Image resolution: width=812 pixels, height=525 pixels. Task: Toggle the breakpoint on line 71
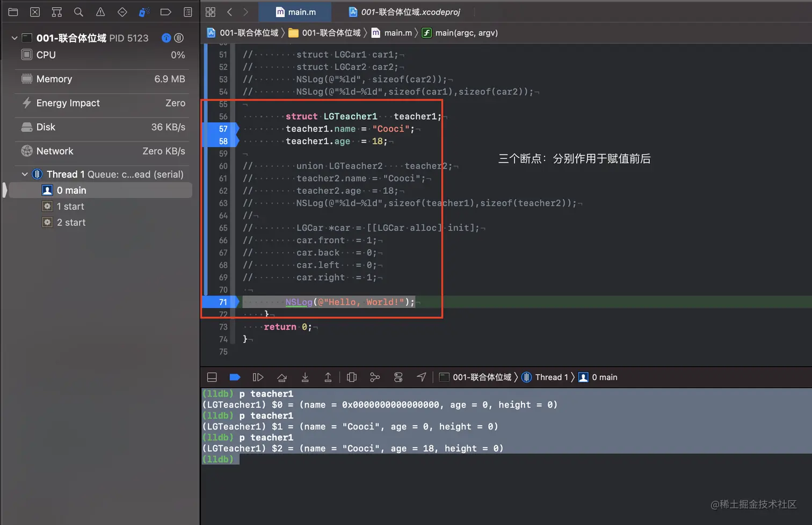(x=220, y=302)
